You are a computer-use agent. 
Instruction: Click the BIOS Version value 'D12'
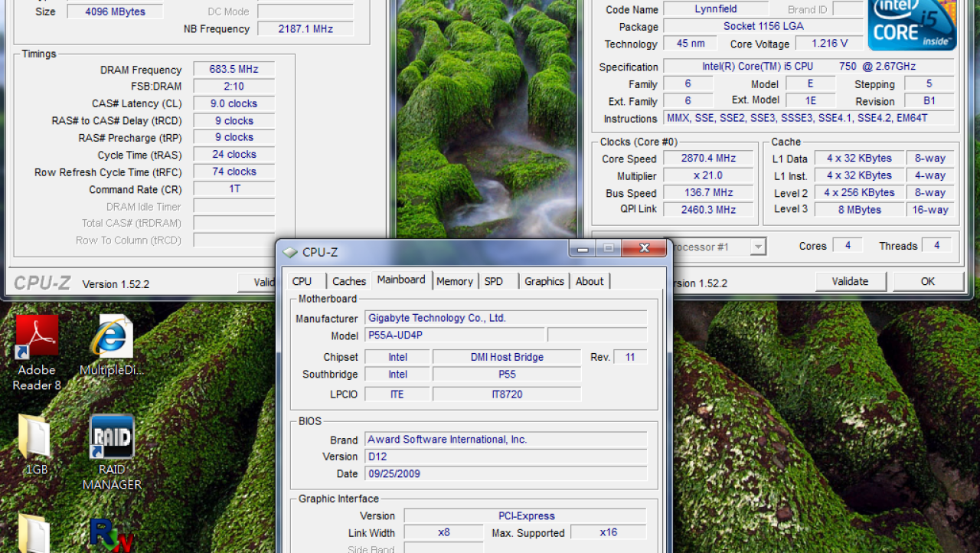point(506,456)
